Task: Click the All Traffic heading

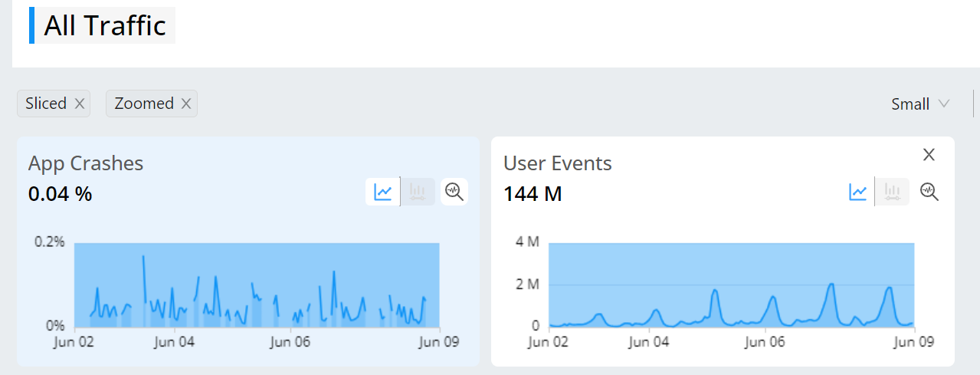Action: tap(105, 25)
